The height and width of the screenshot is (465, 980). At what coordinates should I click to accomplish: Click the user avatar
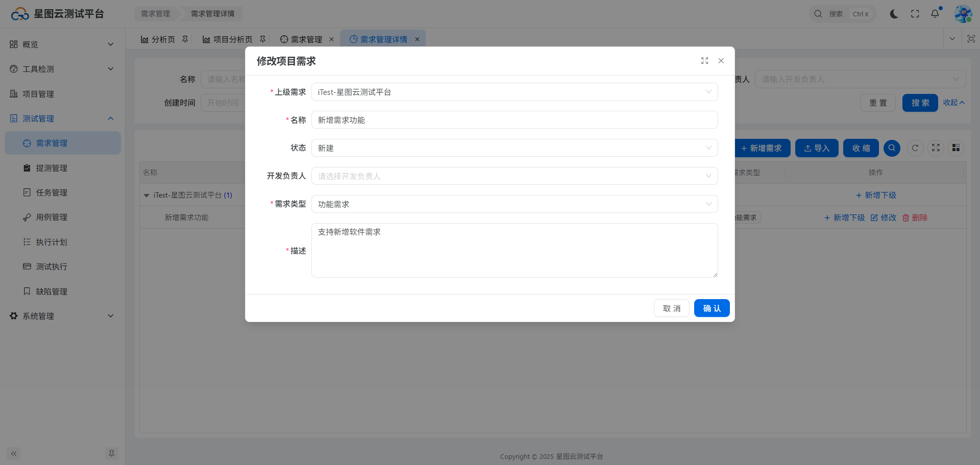963,14
